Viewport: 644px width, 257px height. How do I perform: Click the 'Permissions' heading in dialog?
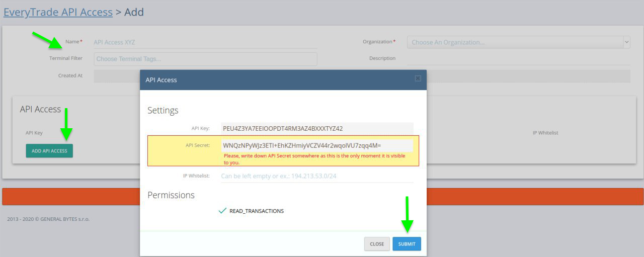coord(171,195)
